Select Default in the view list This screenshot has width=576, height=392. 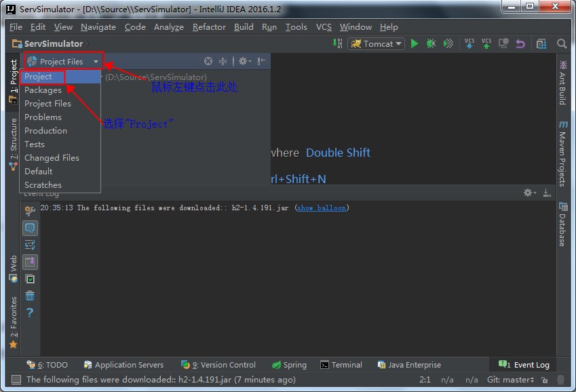(60, 172)
